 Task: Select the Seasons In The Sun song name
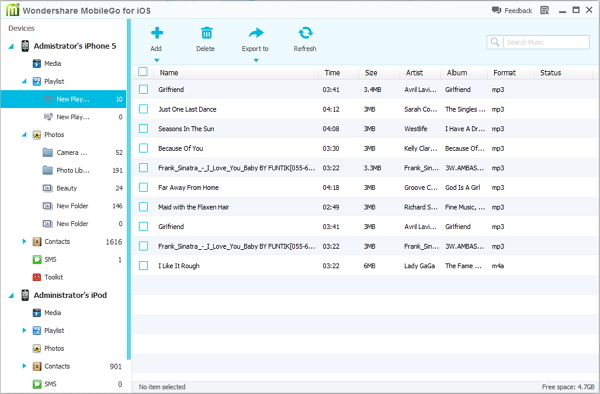(x=186, y=129)
